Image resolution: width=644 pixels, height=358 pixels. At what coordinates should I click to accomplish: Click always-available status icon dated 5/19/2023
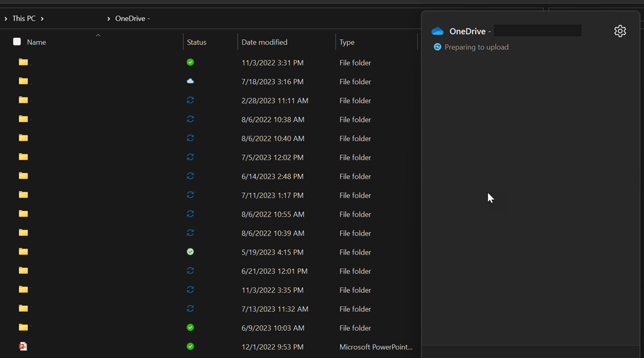coord(190,252)
